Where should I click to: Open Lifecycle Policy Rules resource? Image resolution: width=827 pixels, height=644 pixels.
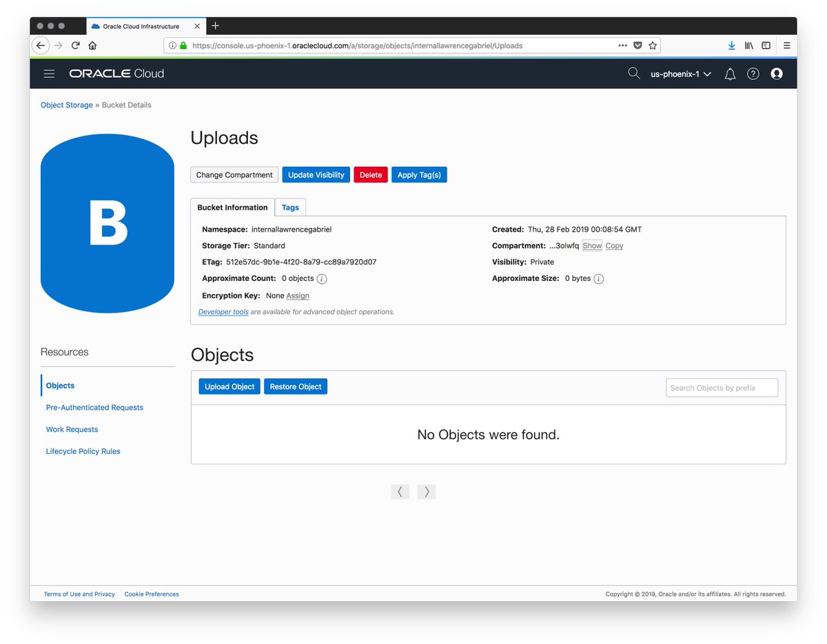[83, 452]
